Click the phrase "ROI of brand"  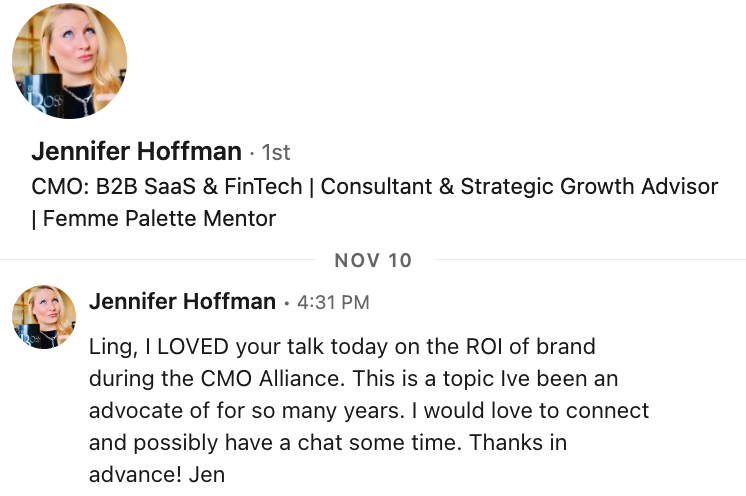click(x=531, y=347)
